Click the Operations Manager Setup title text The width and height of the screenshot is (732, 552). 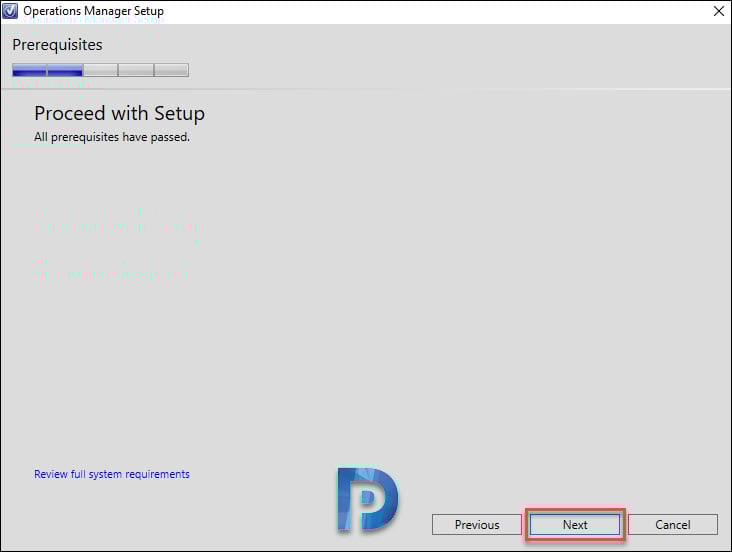pos(93,11)
